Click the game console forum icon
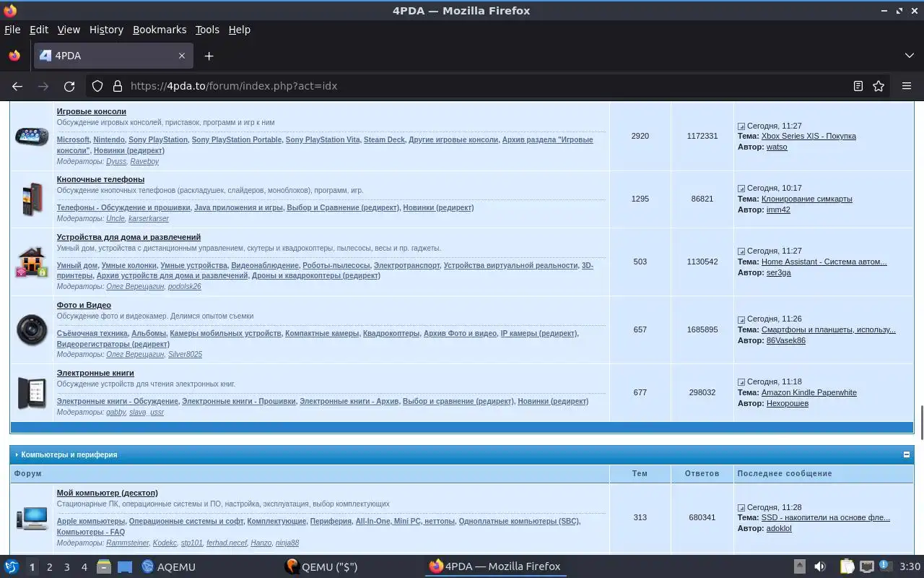Screen dimensions: 924x578 tap(32, 136)
